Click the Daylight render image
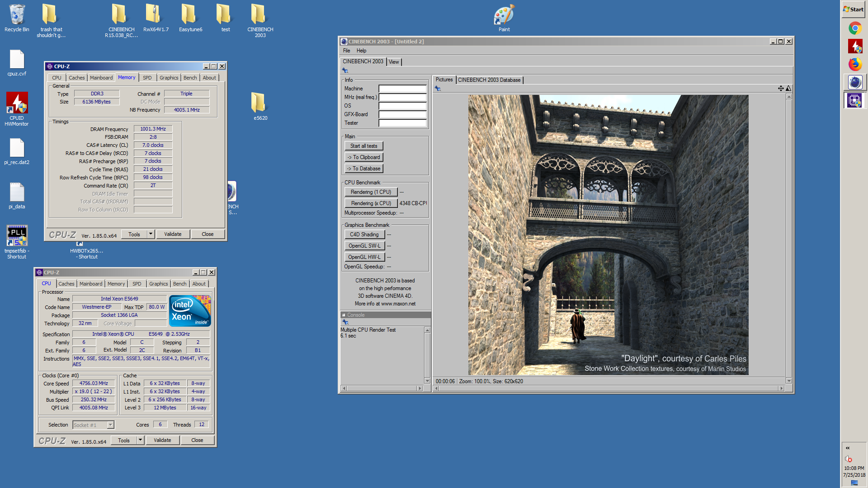 (x=608, y=235)
